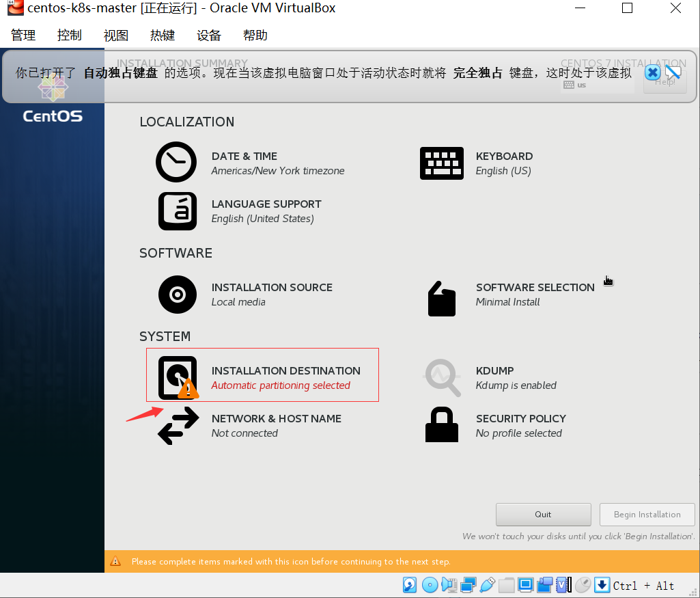700x598 pixels.
Task: Open the 视图 menu
Action: pyautogui.click(x=116, y=35)
